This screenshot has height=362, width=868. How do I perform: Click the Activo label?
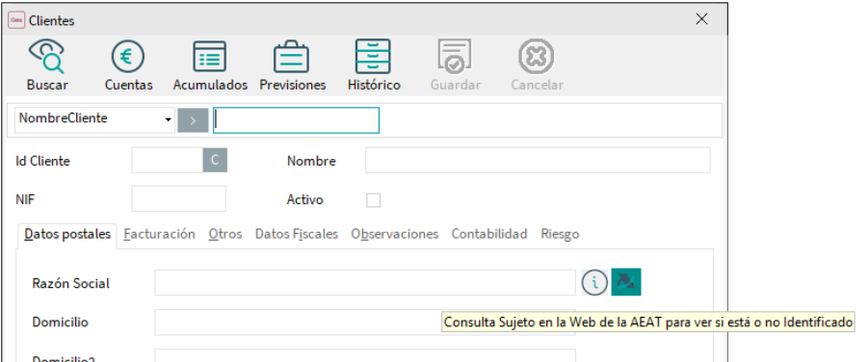click(305, 200)
